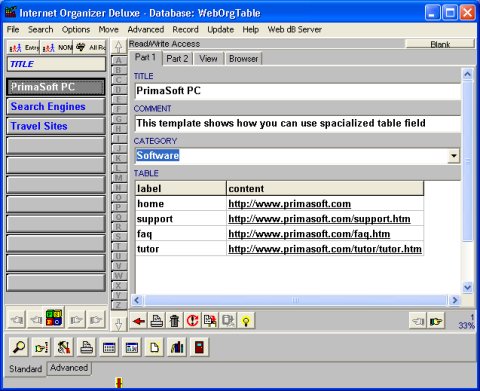Open the Help menu
The height and width of the screenshot is (391, 480).
251,29
